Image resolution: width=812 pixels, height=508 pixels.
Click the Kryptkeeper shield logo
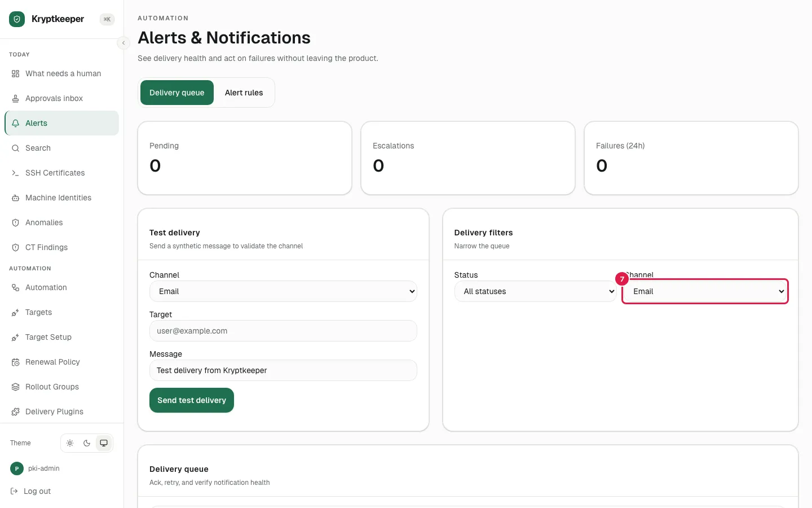[17, 19]
